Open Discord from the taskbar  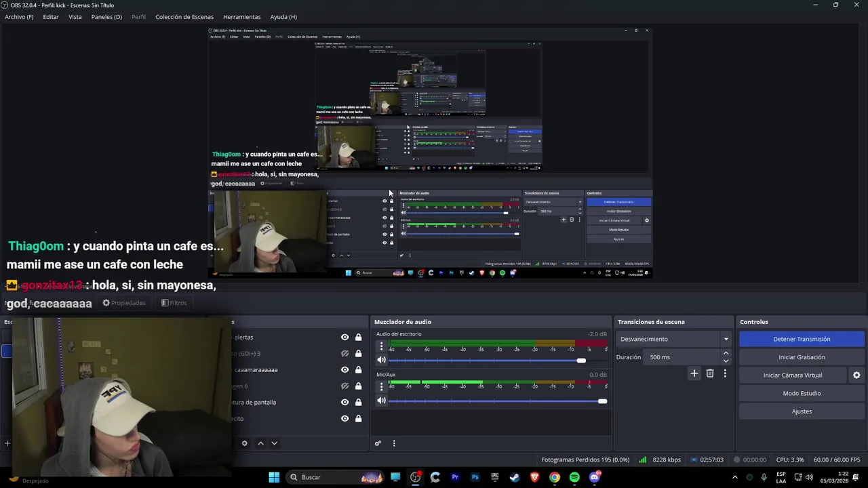tap(595, 477)
